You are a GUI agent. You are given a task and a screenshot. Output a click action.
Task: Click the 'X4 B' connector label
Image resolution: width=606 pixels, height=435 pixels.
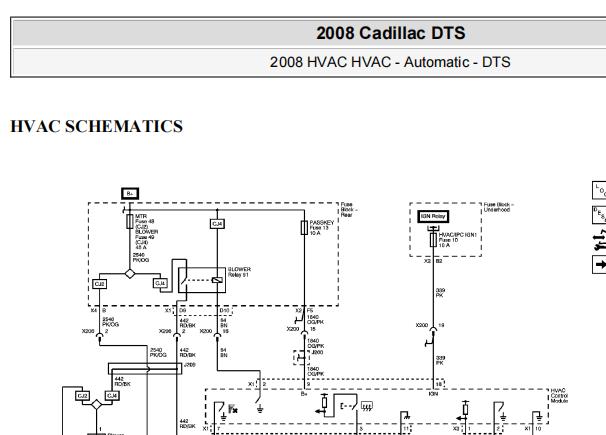98,310
